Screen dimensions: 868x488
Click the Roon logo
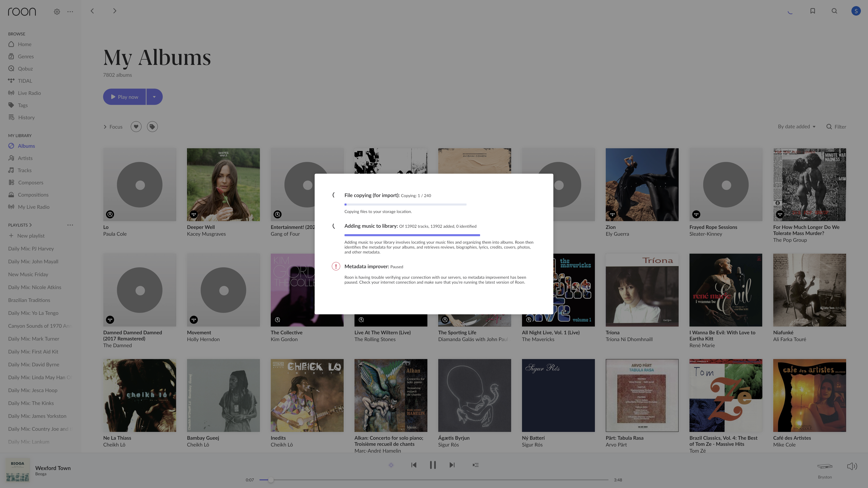click(22, 12)
